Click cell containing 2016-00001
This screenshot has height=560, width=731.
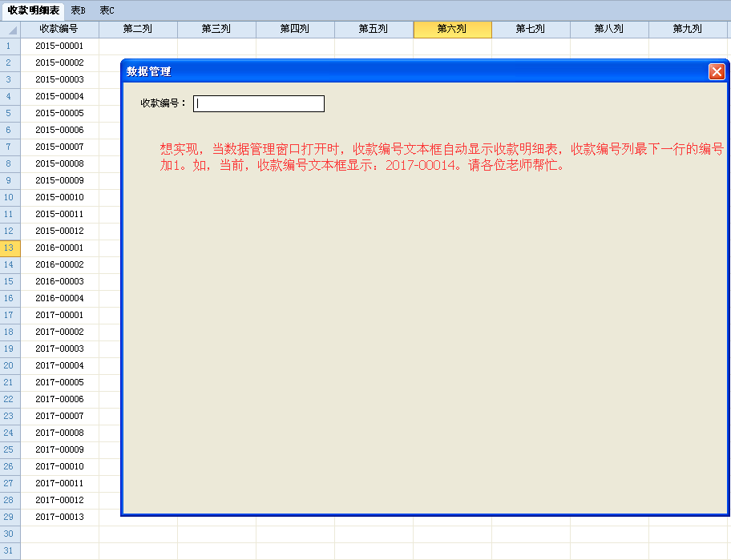tap(59, 248)
